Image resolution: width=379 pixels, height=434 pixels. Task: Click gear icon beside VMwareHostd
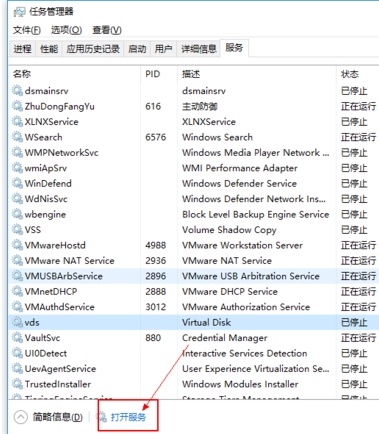tap(17, 245)
